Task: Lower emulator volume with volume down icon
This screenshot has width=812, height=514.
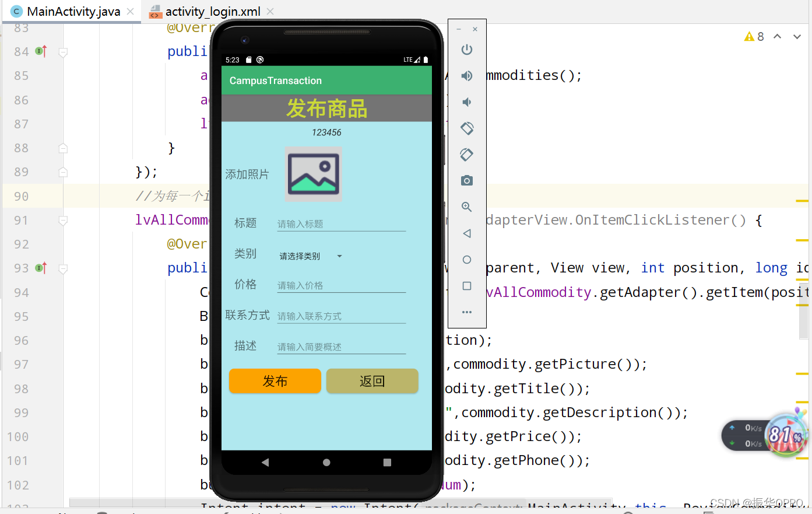Action: [x=467, y=102]
